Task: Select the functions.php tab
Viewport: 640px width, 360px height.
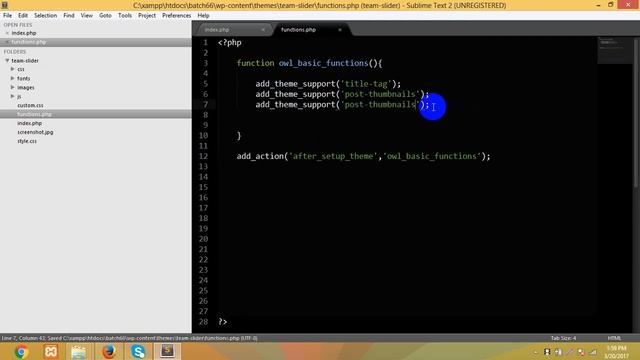Action: click(x=310, y=30)
